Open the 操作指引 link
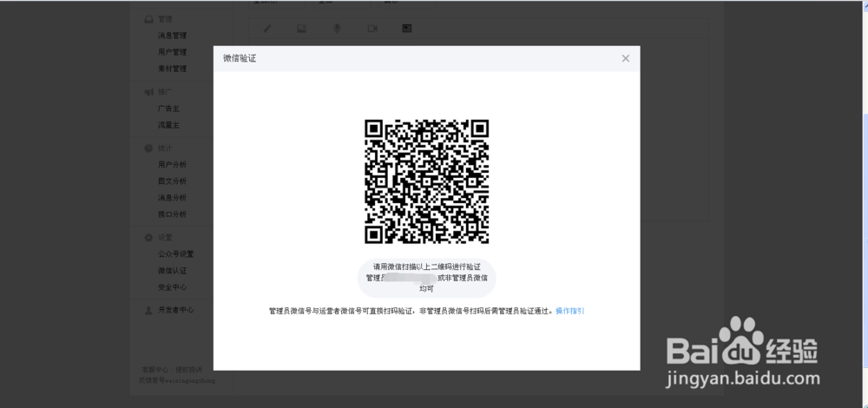Viewport: 868px width, 408px height. tap(570, 311)
